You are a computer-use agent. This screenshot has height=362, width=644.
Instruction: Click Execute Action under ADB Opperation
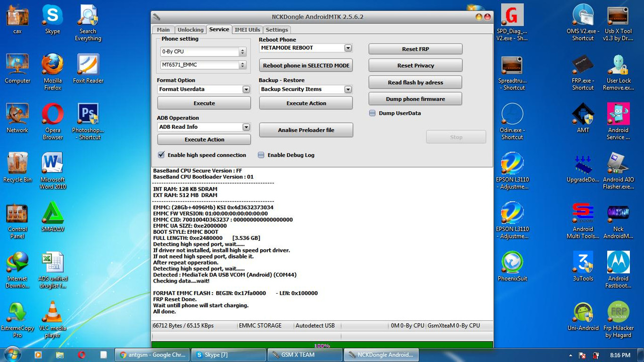(204, 139)
